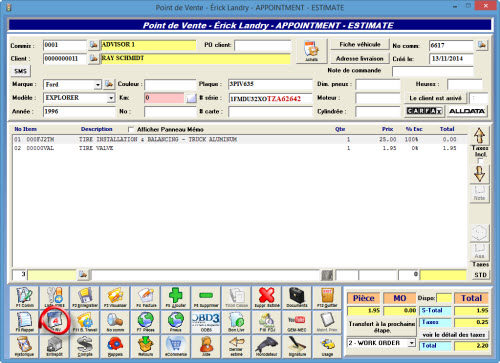Open the Horodateur barcode scanner icon

(x=266, y=346)
